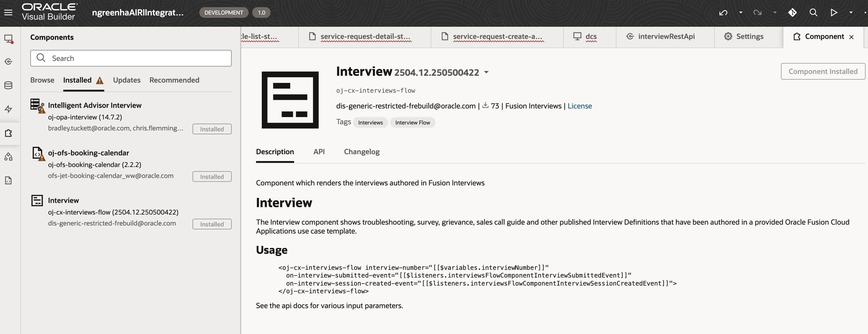This screenshot has height=334, width=868.
Task: Click the Usage heading
Action: [x=272, y=250]
